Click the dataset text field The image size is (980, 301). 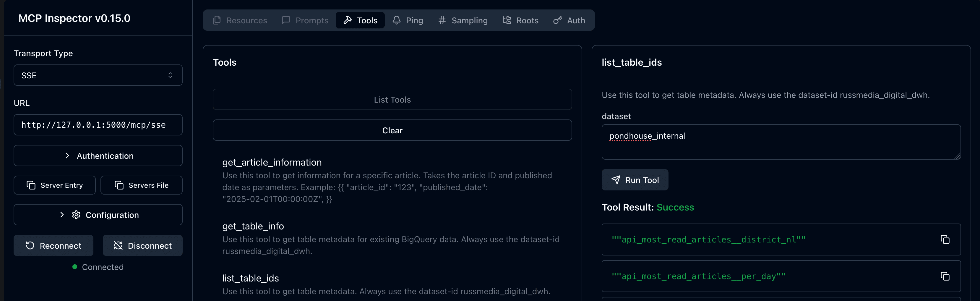(781, 142)
